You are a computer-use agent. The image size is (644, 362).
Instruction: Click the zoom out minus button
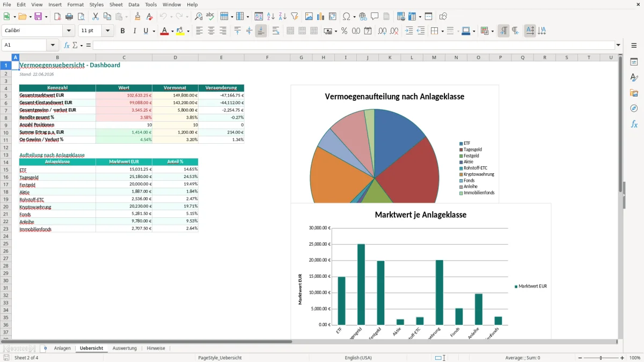pyautogui.click(x=580, y=358)
